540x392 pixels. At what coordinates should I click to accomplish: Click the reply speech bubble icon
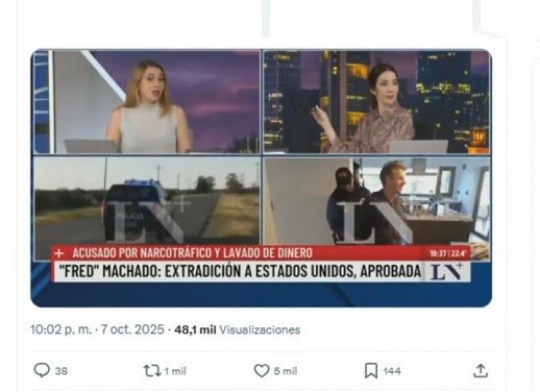click(x=42, y=370)
